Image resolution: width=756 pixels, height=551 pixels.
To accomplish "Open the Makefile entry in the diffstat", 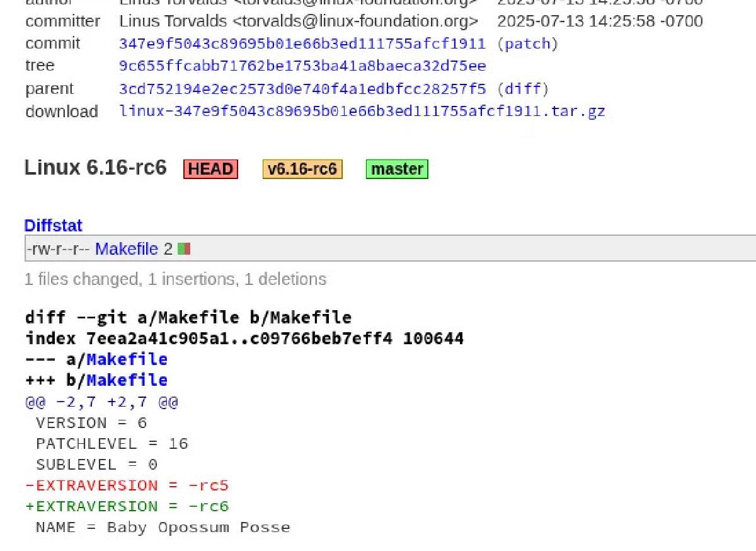I will pos(127,248).
